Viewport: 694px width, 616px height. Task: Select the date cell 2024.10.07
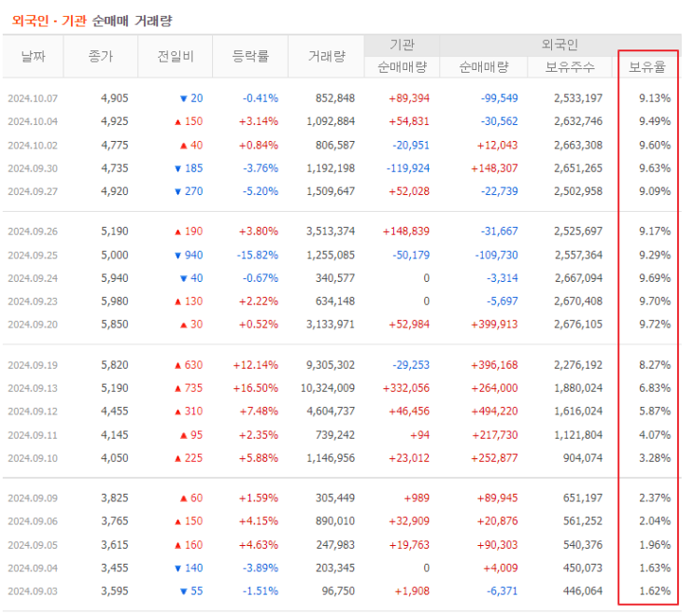tap(33, 98)
